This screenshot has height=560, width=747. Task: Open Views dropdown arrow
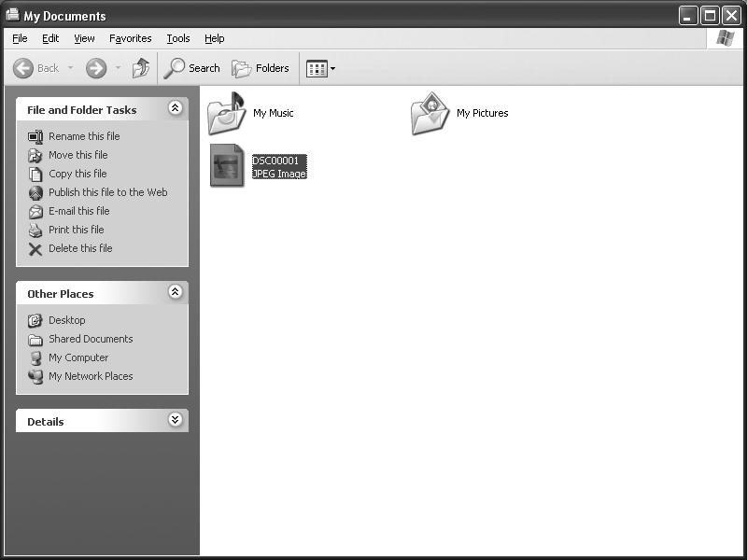332,69
